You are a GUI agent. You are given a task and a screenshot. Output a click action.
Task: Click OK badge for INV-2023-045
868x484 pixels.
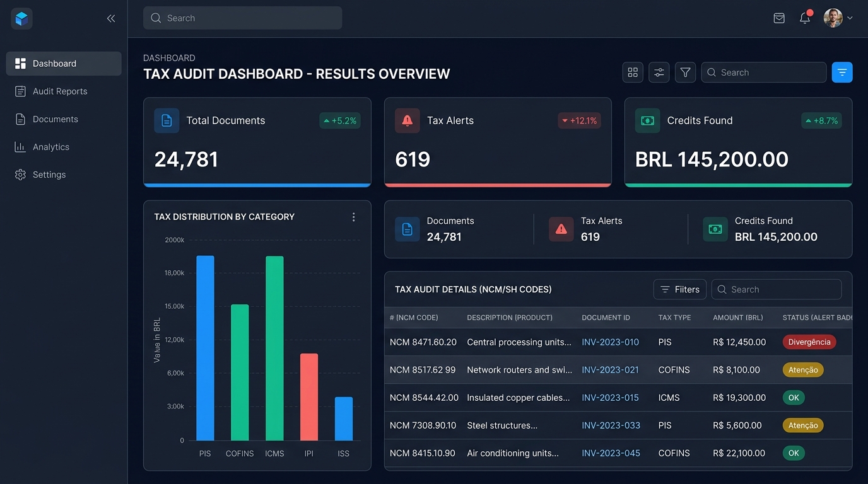click(794, 453)
